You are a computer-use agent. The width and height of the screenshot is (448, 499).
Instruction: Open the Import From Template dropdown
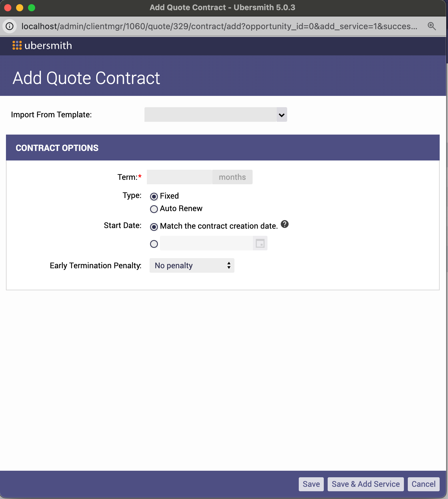click(216, 115)
